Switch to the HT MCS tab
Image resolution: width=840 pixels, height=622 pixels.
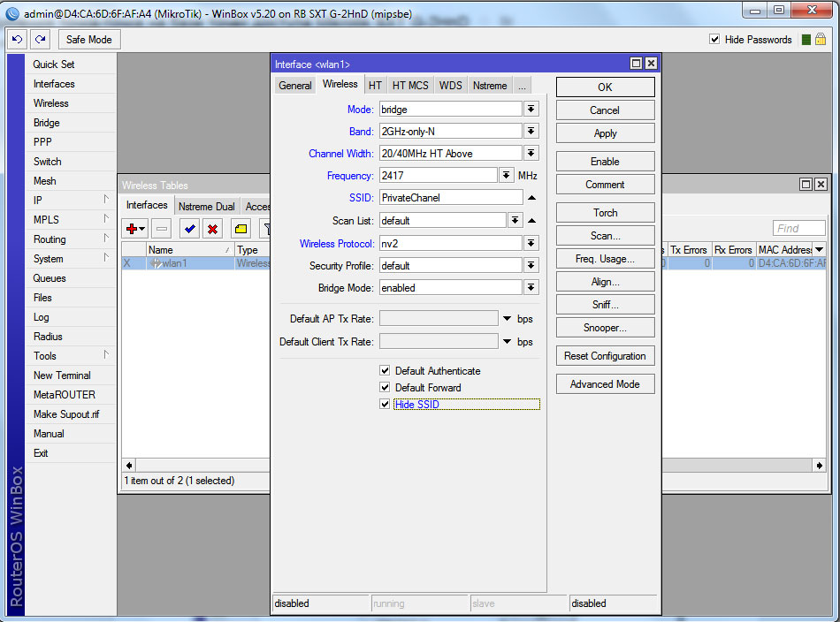(x=410, y=86)
